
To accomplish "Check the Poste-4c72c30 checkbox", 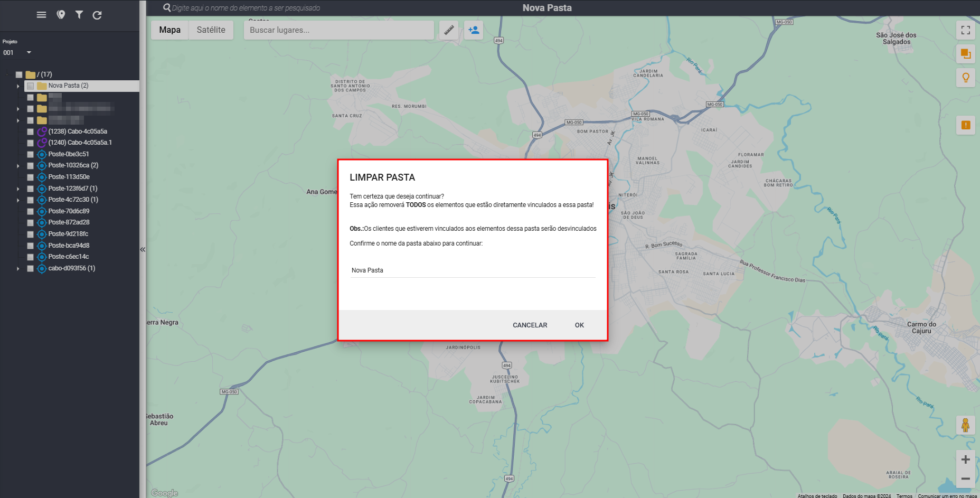I will point(31,200).
